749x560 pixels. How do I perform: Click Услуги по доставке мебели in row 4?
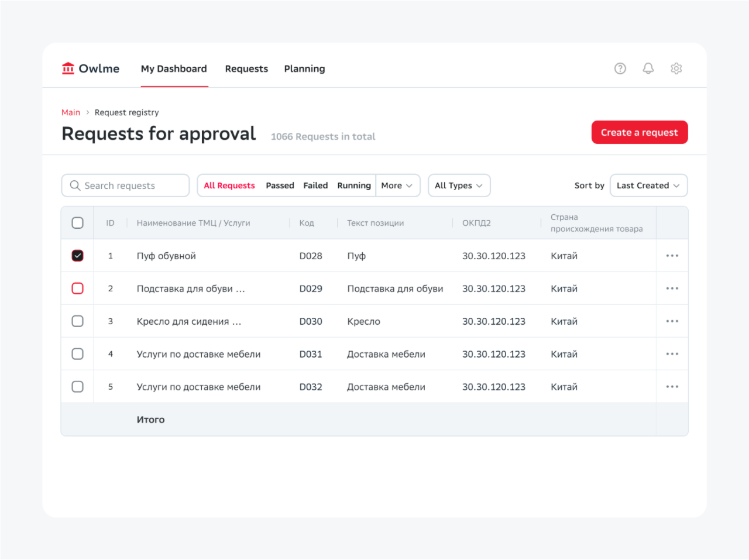tap(198, 354)
